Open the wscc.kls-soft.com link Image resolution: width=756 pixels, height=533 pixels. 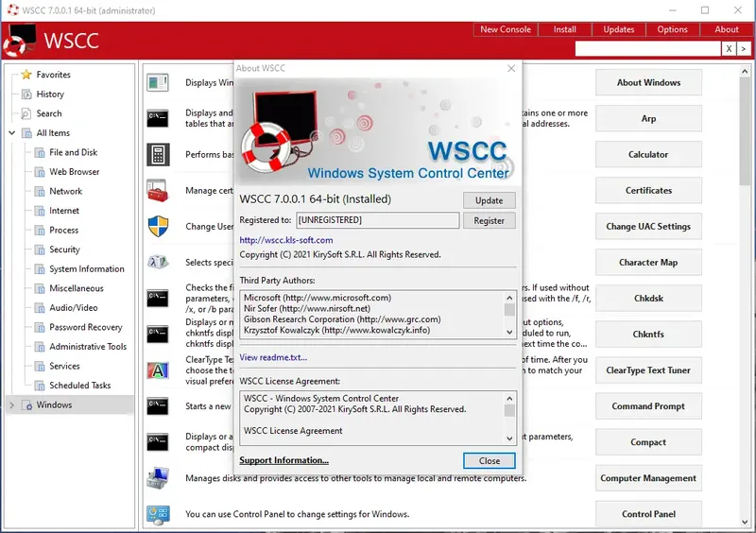pyautogui.click(x=286, y=240)
